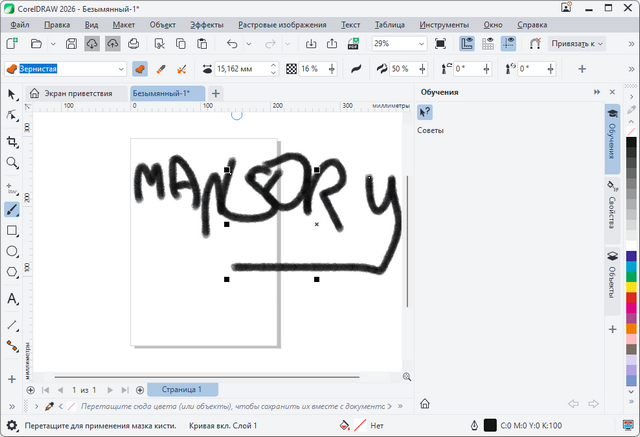Toggle the Cloud download button
Image resolution: width=640 pixels, height=437 pixels.
[x=92, y=44]
